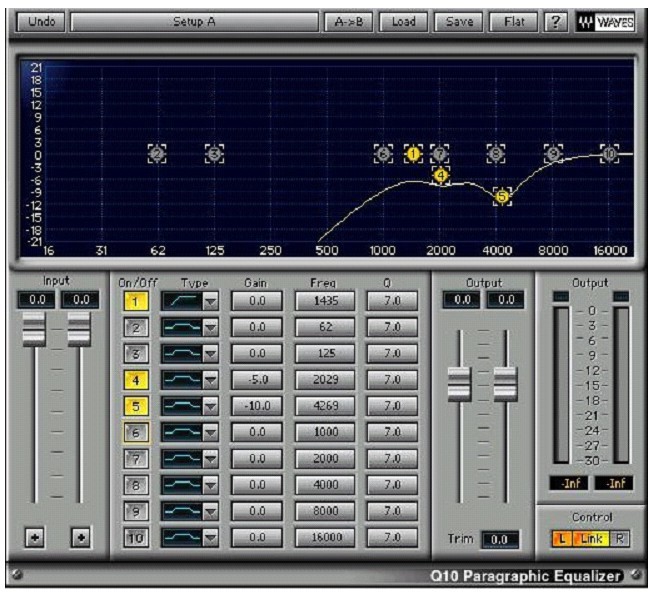Click band 2 marker at 62 Hz
The image size is (650, 594).
pyautogui.click(x=157, y=154)
